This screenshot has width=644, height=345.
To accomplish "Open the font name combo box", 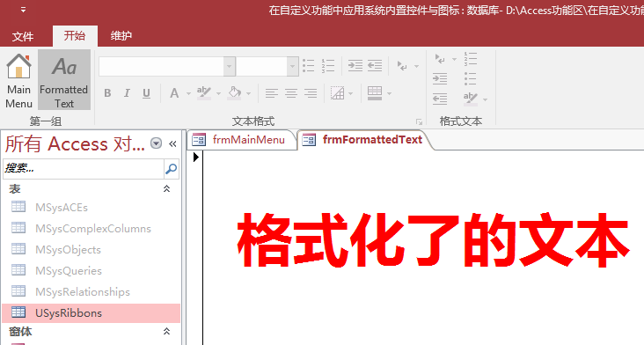I will tap(229, 66).
